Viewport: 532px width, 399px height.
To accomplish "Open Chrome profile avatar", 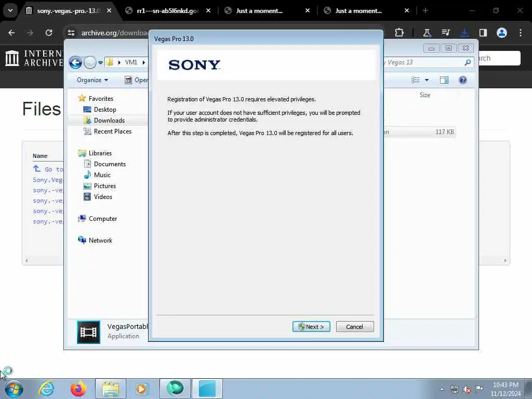I will point(502,33).
